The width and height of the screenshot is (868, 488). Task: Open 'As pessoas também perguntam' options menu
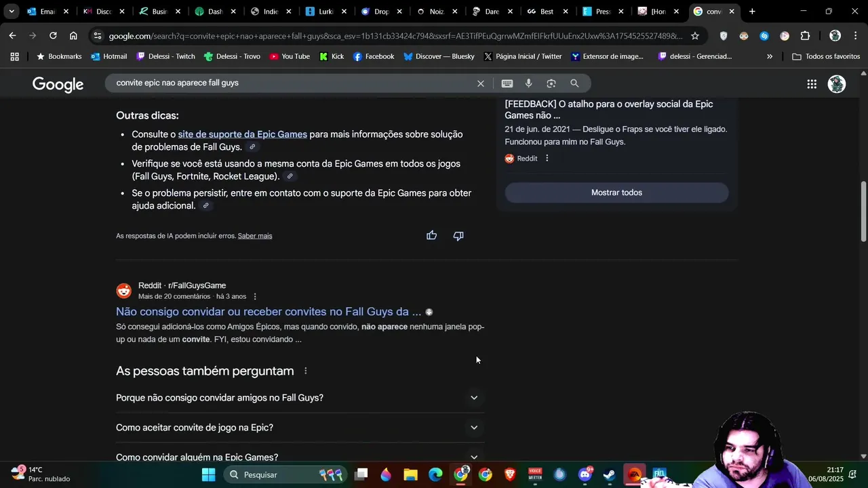(x=305, y=371)
